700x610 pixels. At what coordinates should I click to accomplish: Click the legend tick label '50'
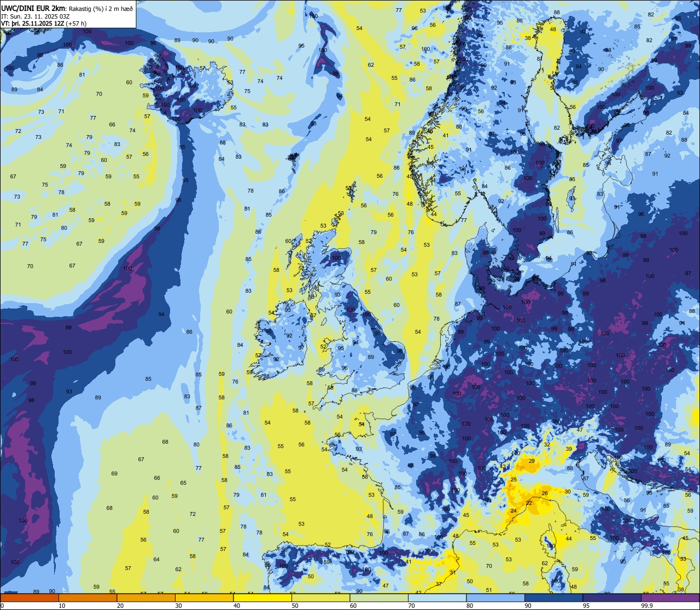point(295,606)
